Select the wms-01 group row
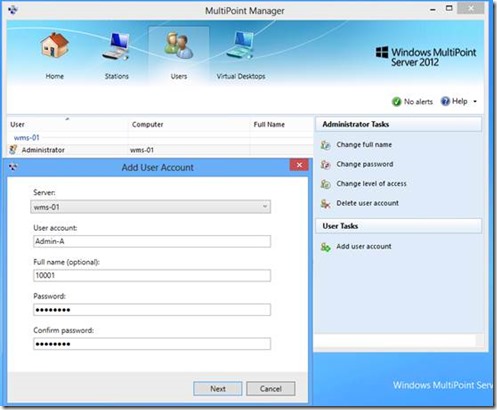497x410 pixels. click(26, 137)
